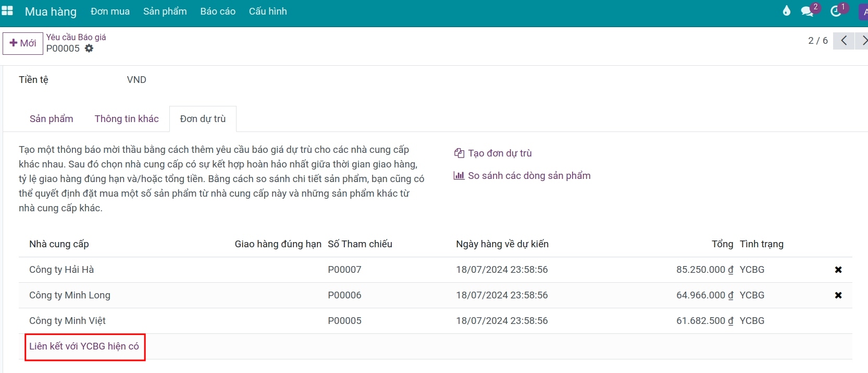
Task: Remove the Công ty Hải Hà row
Action: (838, 270)
